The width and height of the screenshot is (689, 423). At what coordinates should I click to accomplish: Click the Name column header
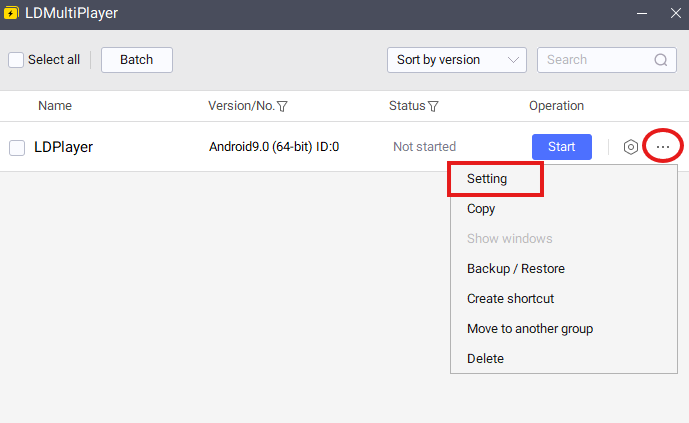(55, 106)
